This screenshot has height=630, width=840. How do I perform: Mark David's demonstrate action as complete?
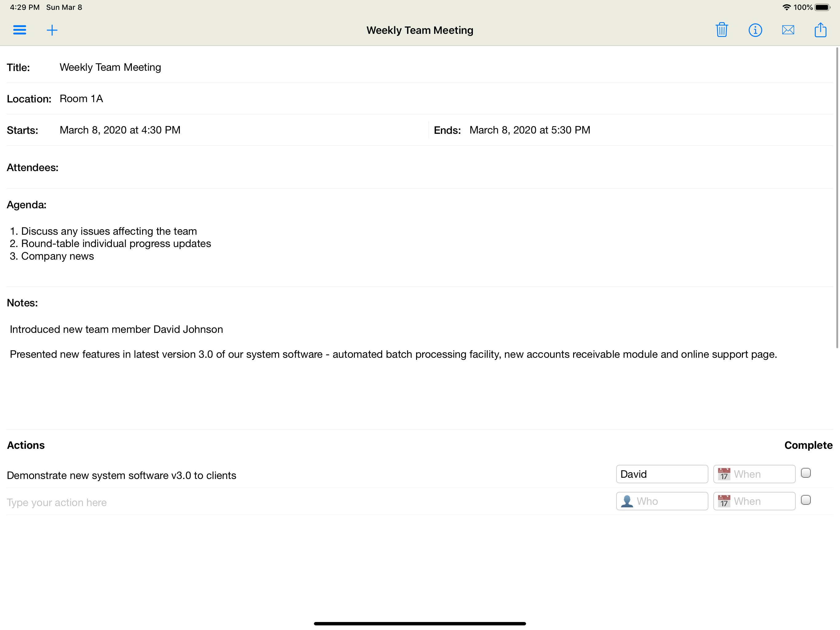tap(806, 473)
